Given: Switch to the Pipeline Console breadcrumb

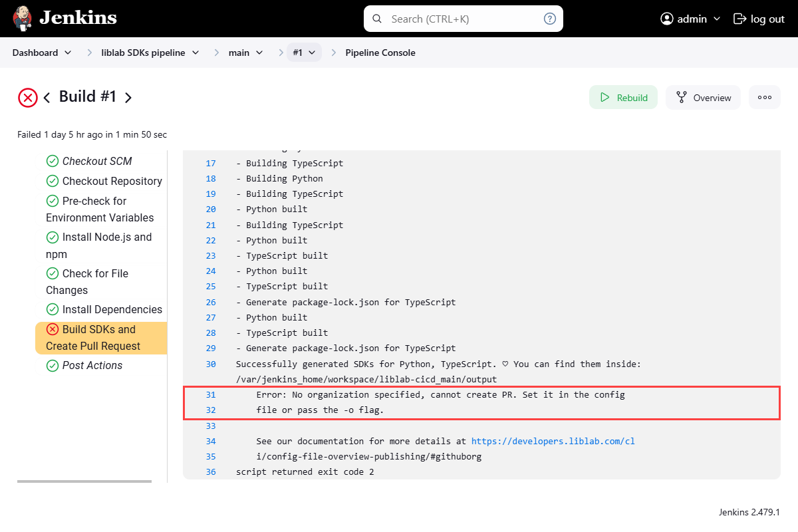Looking at the screenshot, I should 380,53.
